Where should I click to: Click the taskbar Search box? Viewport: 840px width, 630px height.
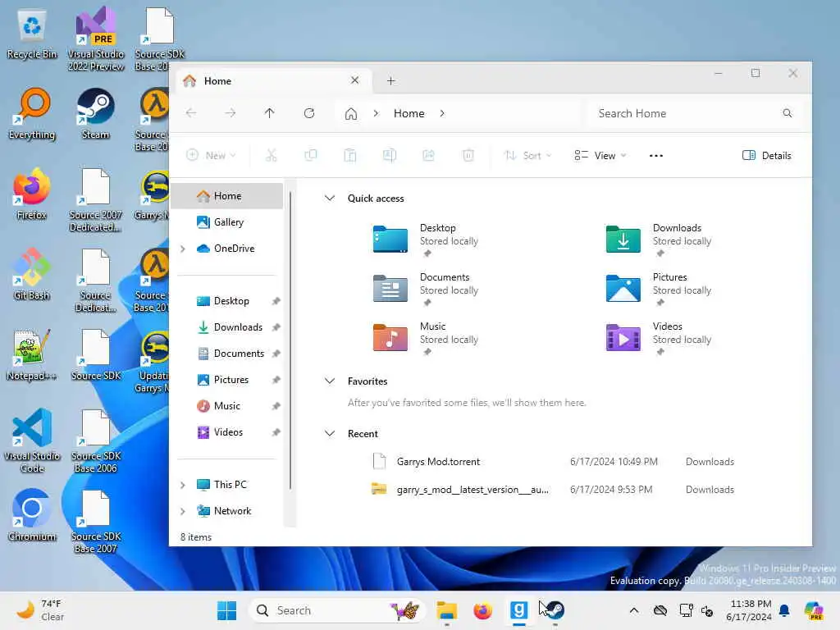pyautogui.click(x=336, y=610)
